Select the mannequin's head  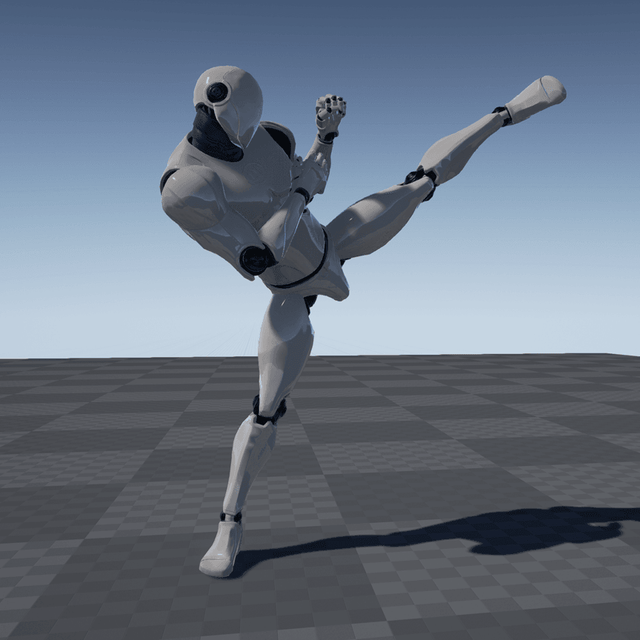[232, 101]
